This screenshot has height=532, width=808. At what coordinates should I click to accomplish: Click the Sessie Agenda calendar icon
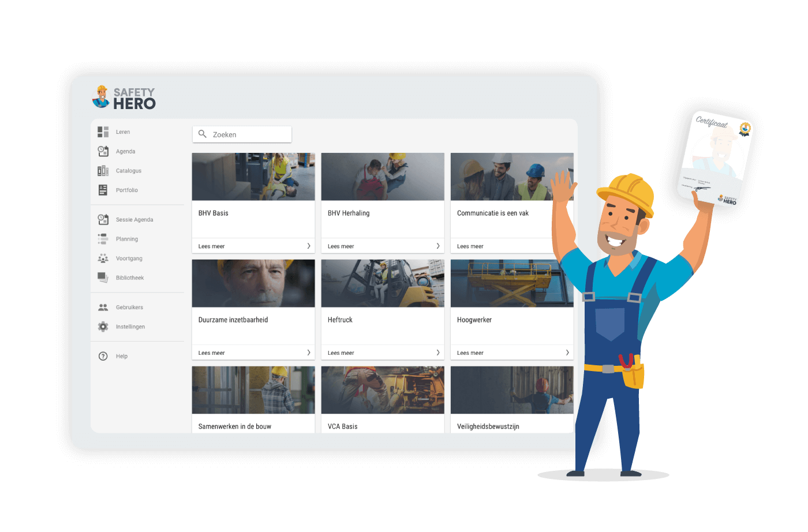(103, 219)
